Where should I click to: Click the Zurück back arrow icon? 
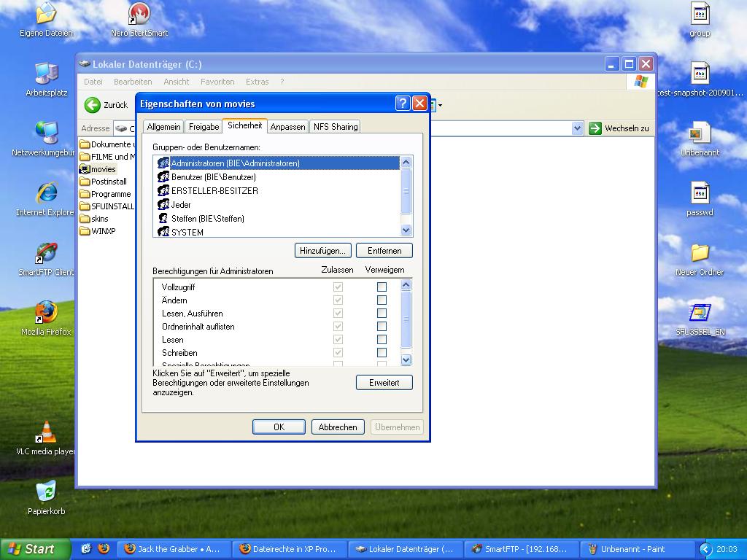coord(93,105)
